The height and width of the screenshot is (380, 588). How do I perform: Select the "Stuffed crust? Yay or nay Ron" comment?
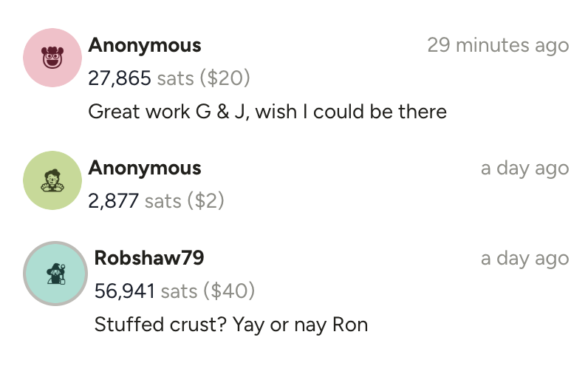pyautogui.click(x=231, y=324)
